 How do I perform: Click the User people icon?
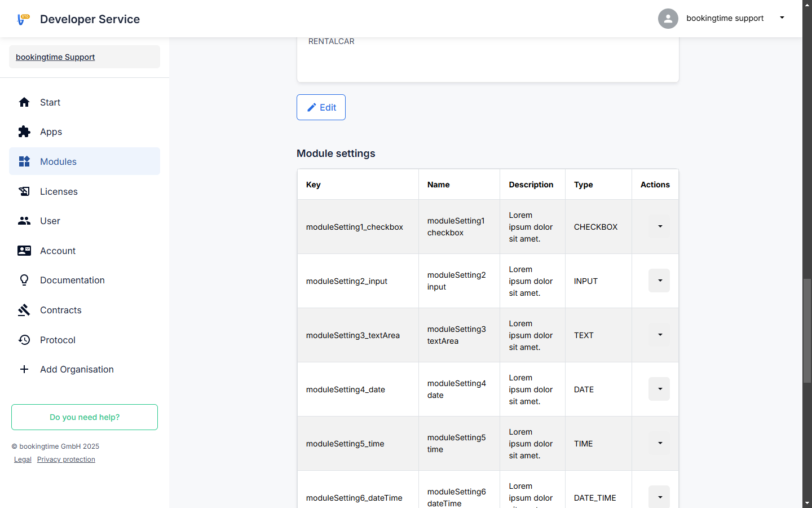point(24,221)
